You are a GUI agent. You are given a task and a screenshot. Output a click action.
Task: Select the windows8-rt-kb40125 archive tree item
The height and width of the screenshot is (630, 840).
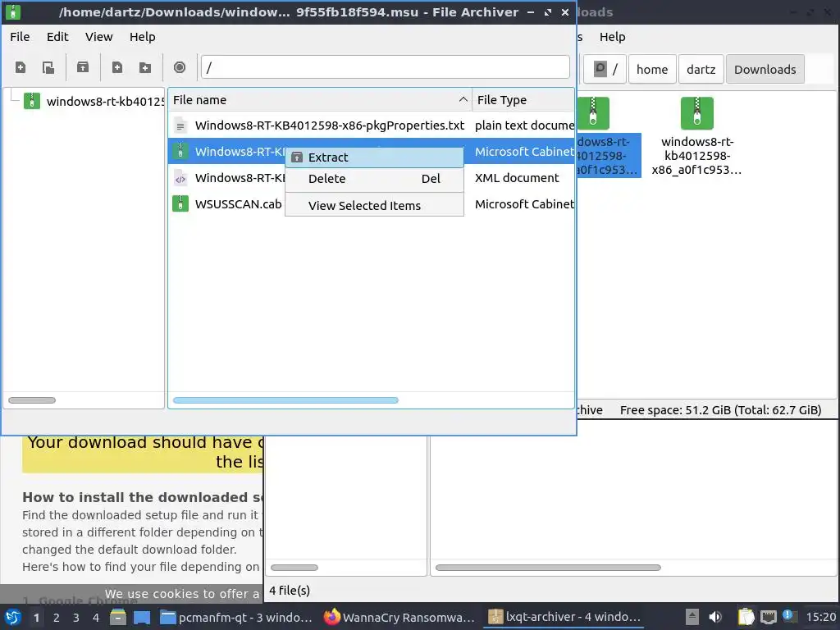(x=94, y=101)
